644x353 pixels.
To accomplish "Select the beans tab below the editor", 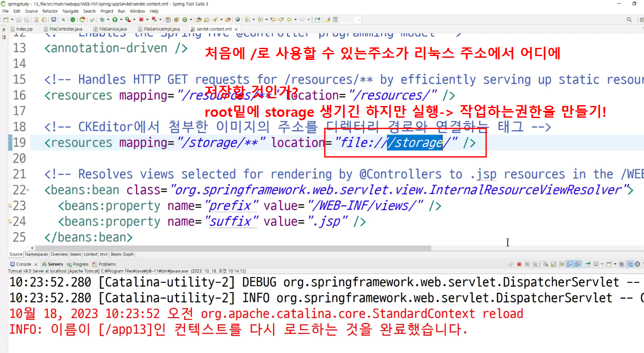I will 75,254.
